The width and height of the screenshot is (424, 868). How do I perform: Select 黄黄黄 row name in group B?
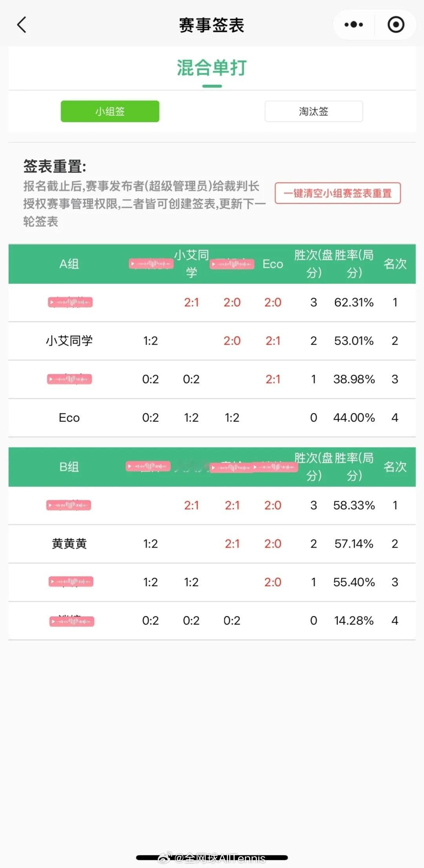tap(69, 544)
